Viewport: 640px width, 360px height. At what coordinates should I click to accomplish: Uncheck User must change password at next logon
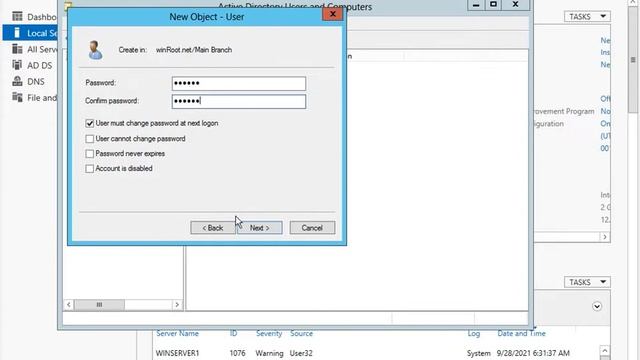tap(89, 123)
